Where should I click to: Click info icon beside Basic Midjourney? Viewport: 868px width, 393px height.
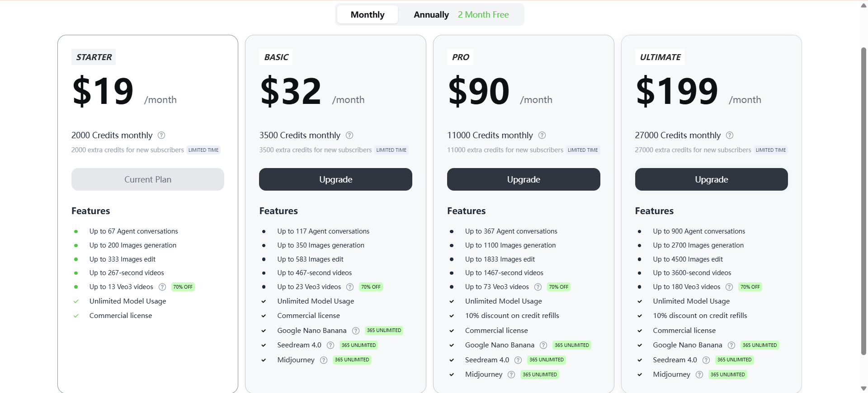324,360
